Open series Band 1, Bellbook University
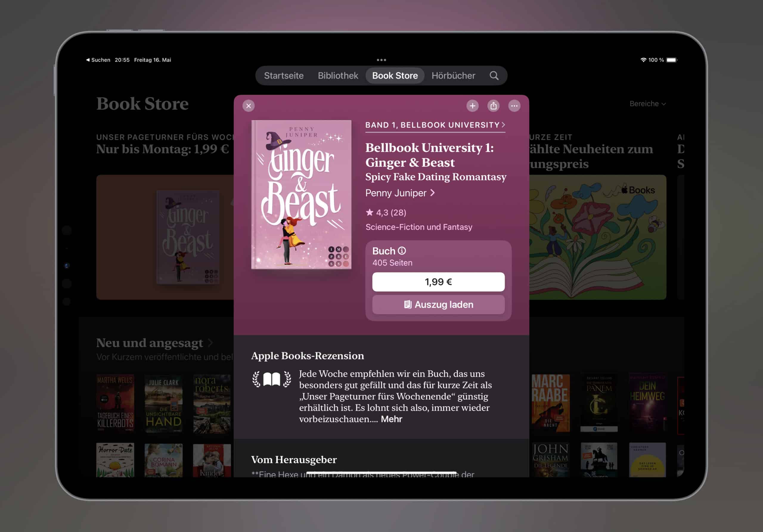Viewport: 763px width, 532px height. tap(435, 125)
